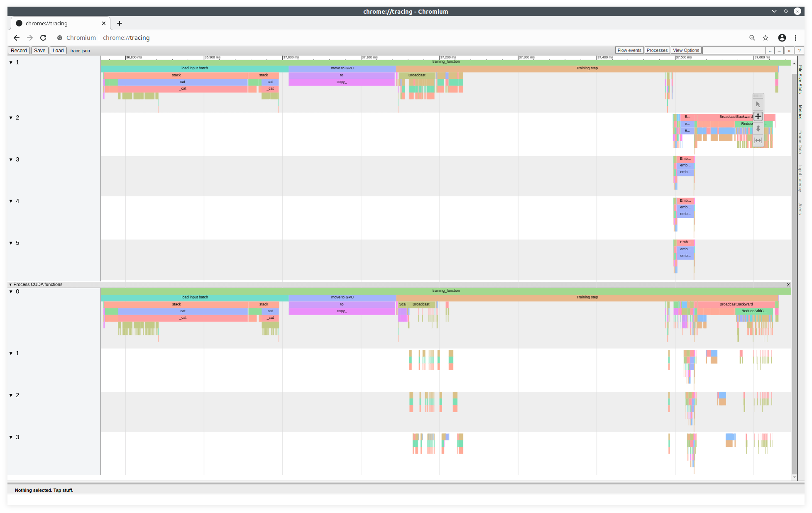Collapse the Process CUDA functions section

[x=10, y=284]
